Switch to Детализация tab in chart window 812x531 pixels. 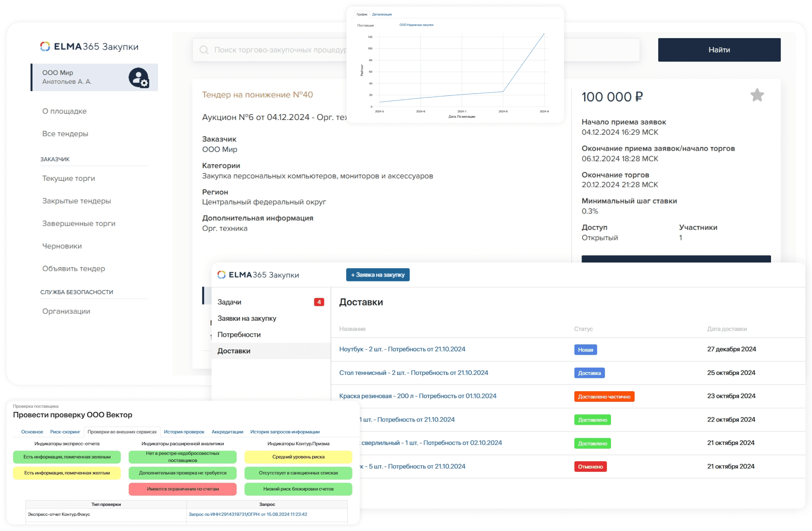(x=382, y=14)
